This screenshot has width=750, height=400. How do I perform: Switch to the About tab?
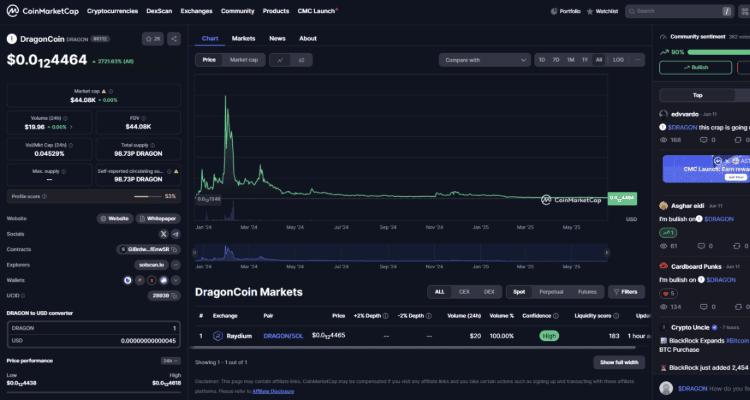coord(308,38)
